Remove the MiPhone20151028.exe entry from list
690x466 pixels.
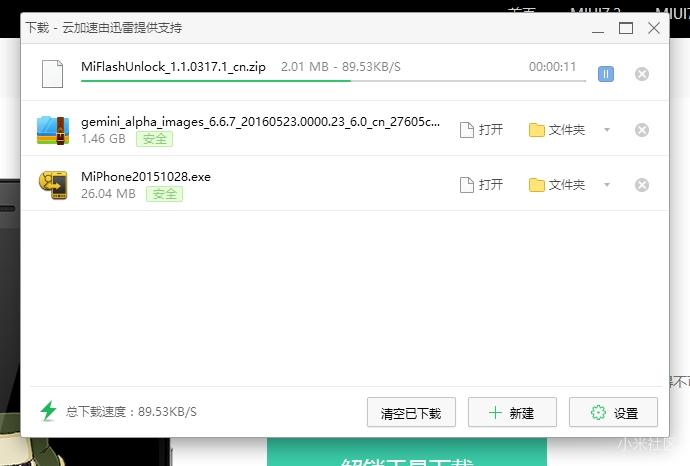pos(642,185)
